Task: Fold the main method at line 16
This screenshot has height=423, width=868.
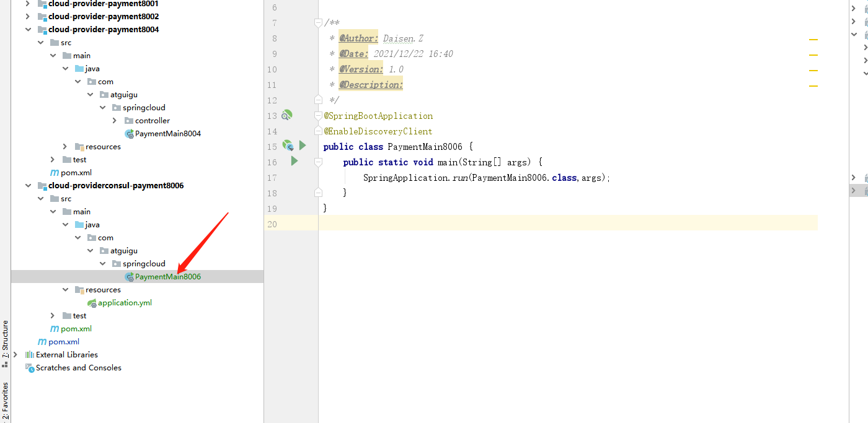Action: coord(318,162)
